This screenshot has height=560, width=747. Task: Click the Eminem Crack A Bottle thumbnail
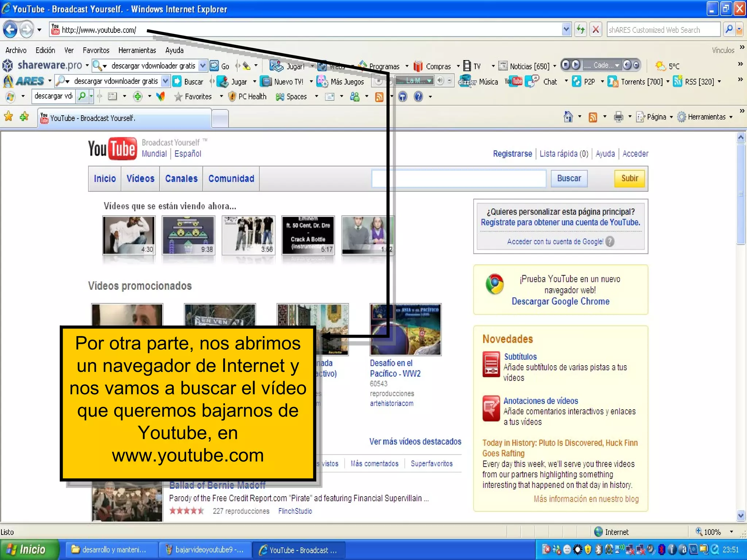click(x=308, y=235)
